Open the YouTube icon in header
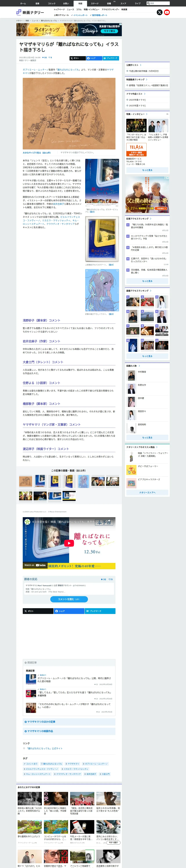 [x=167, y=12]
